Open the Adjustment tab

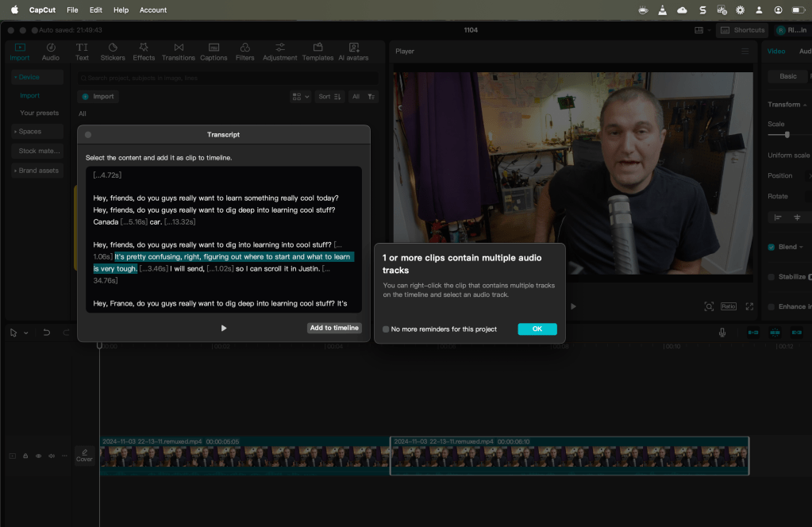(x=279, y=52)
